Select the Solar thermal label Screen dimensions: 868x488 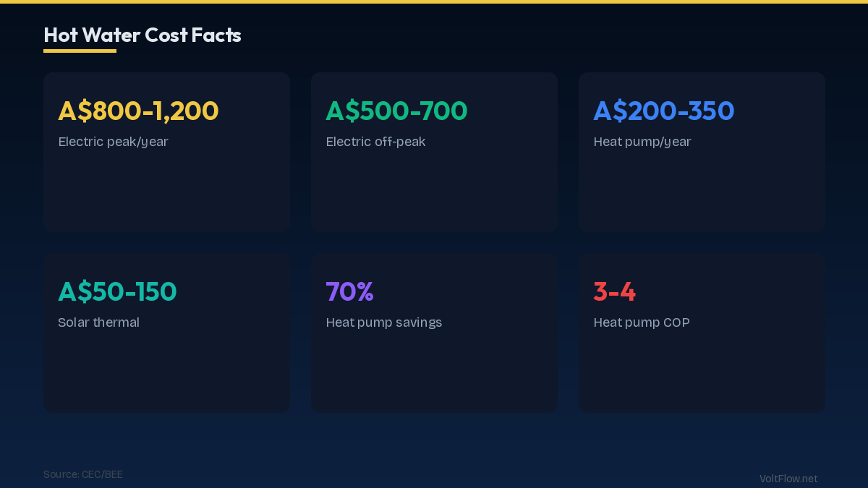(x=98, y=322)
